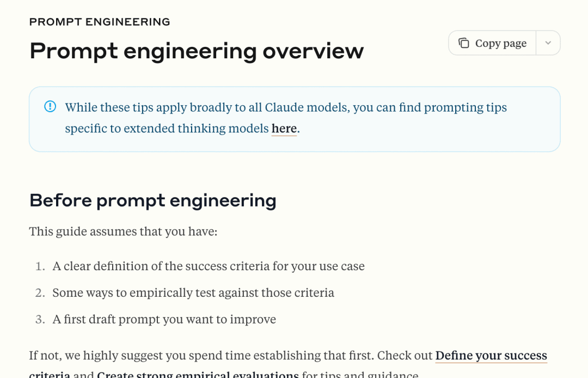Image resolution: width=588 pixels, height=378 pixels.
Task: Click list item about empirically testing criteria
Action: (x=193, y=292)
